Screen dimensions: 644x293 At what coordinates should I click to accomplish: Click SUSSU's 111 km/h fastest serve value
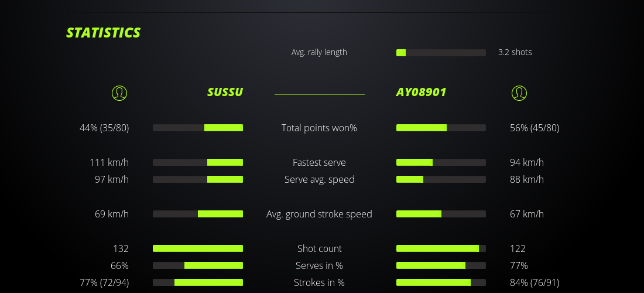109,162
